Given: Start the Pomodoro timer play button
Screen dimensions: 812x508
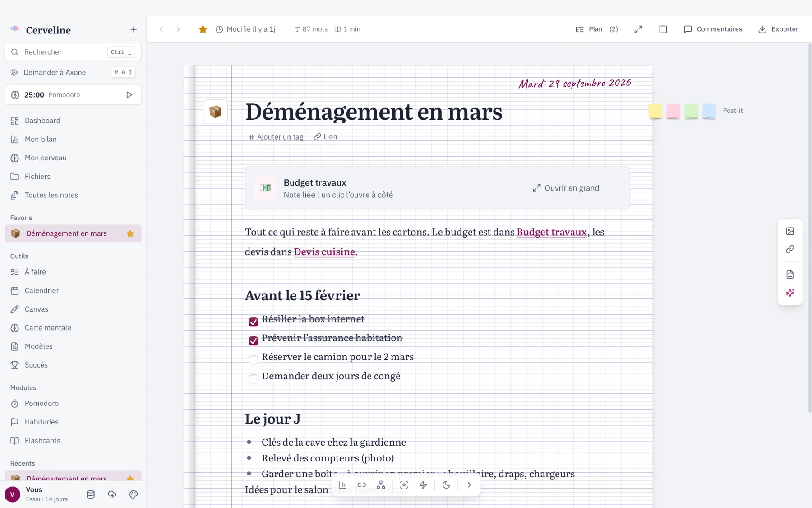Looking at the screenshot, I should [129, 95].
